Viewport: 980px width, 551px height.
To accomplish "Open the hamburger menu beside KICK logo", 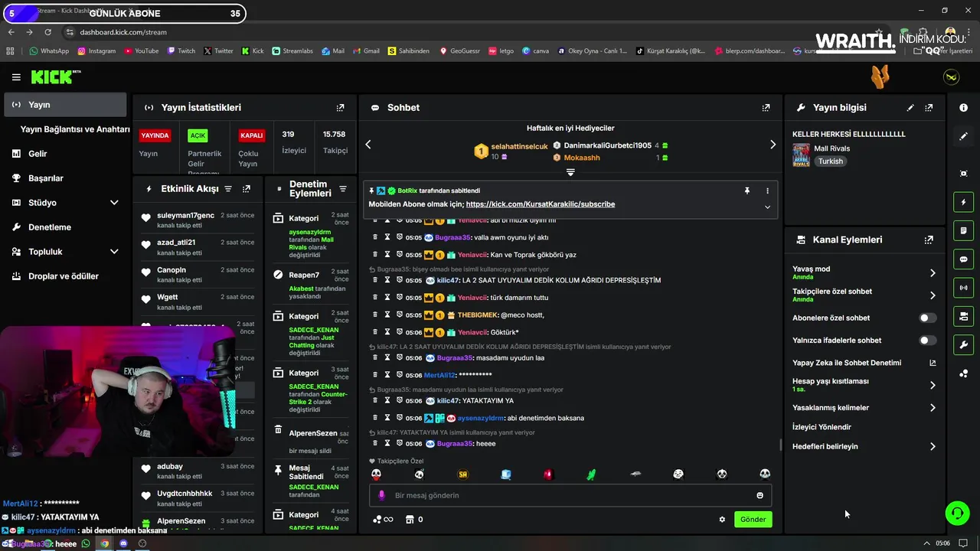I will 16,77.
